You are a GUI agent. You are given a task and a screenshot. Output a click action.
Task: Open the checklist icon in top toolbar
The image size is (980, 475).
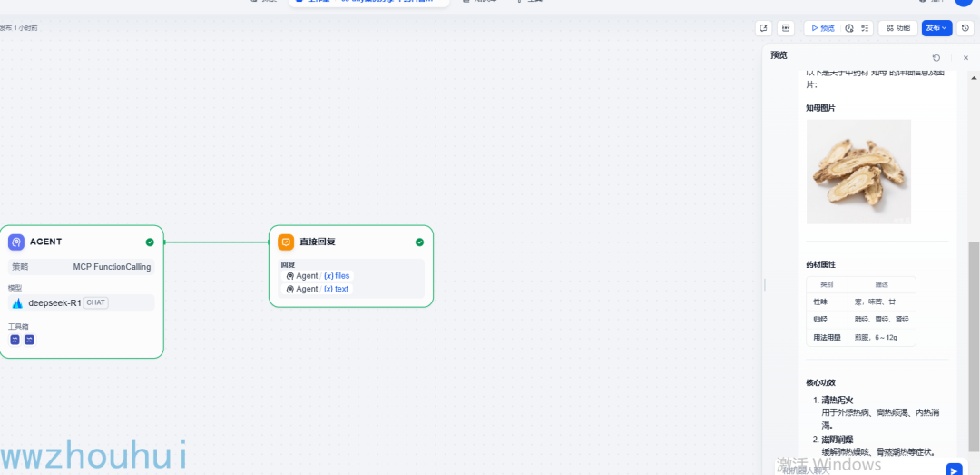865,28
